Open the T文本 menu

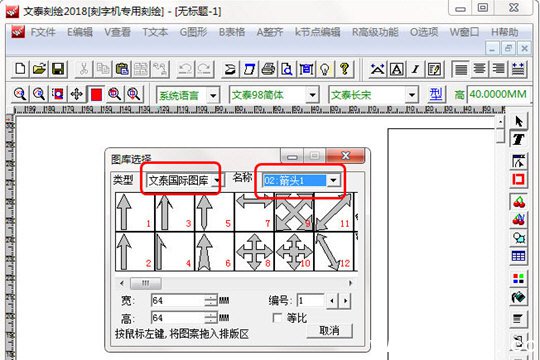(x=155, y=32)
